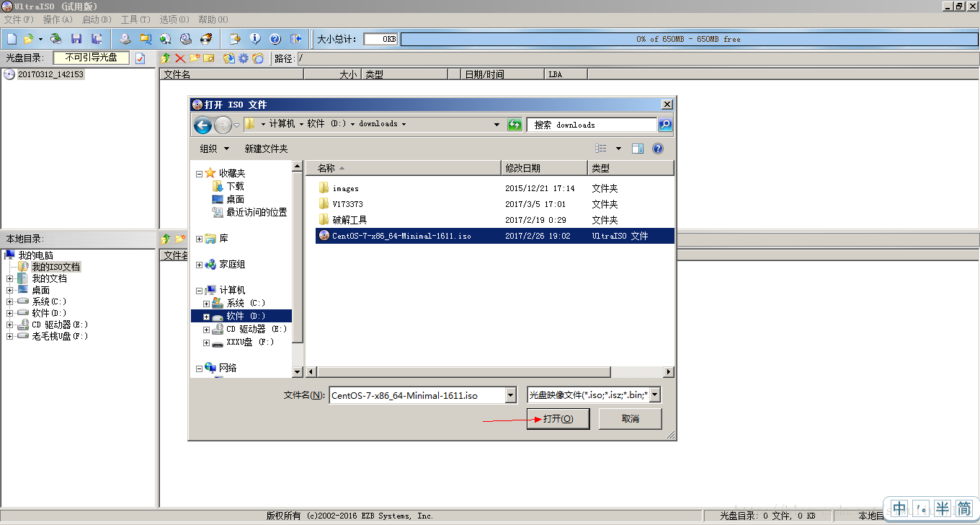
Task: Click the New file icon in UltraISO toolbar
Action: click(12, 39)
